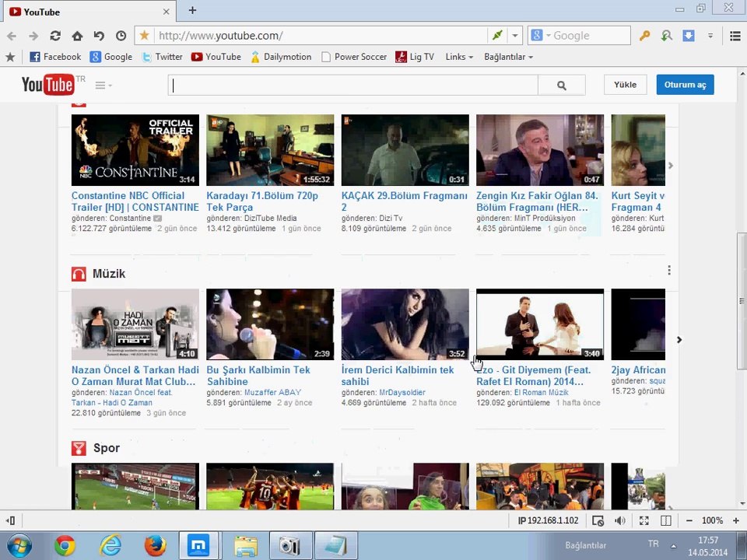Expand the toolbar overflow arrow
This screenshot has height=560, width=747.
tap(710, 36)
